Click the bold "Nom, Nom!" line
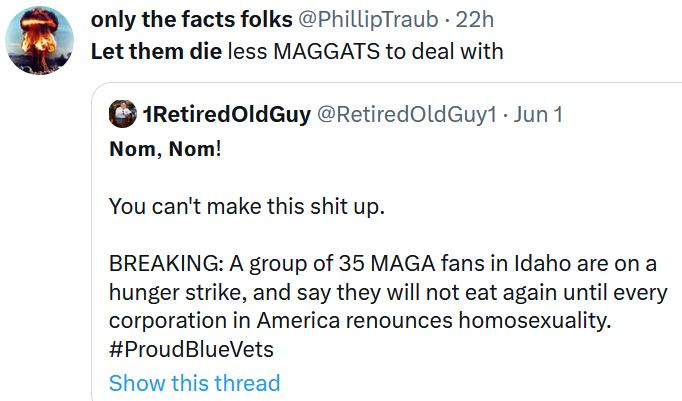This screenshot has width=682, height=401. (165, 152)
